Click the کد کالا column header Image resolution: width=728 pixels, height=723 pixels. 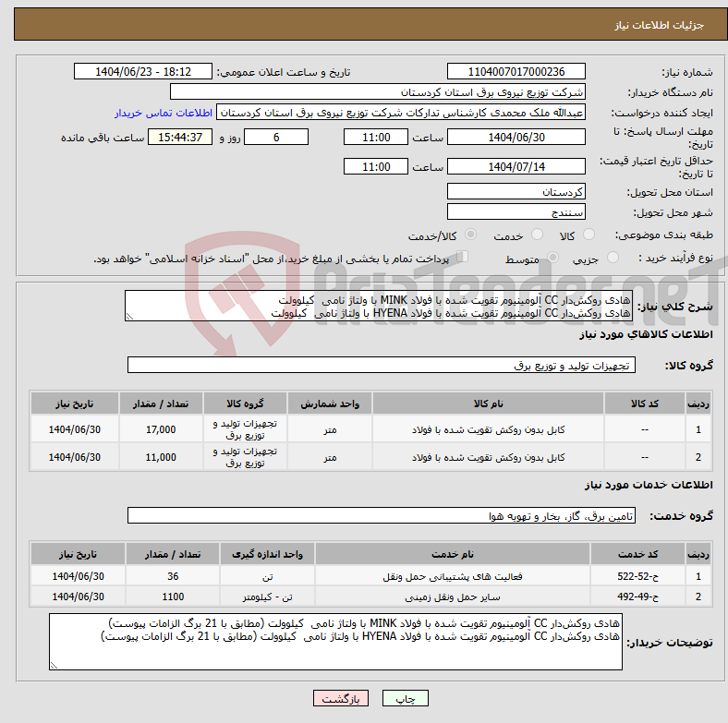coord(645,404)
